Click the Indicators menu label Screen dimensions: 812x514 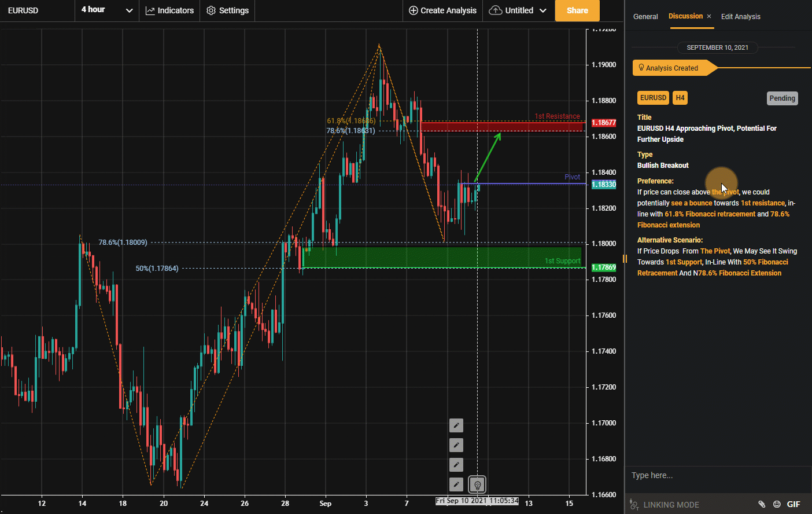point(175,10)
